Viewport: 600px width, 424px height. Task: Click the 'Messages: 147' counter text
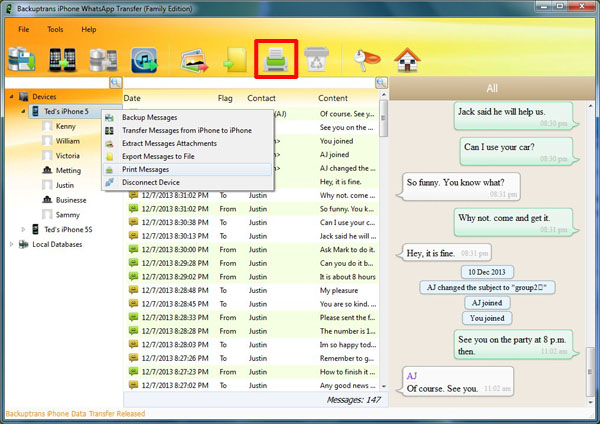(354, 400)
